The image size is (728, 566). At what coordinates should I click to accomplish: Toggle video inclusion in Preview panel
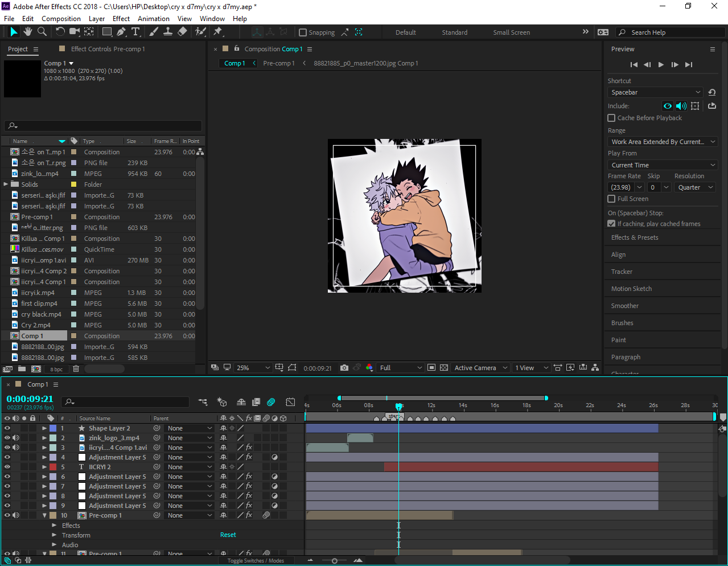[668, 106]
